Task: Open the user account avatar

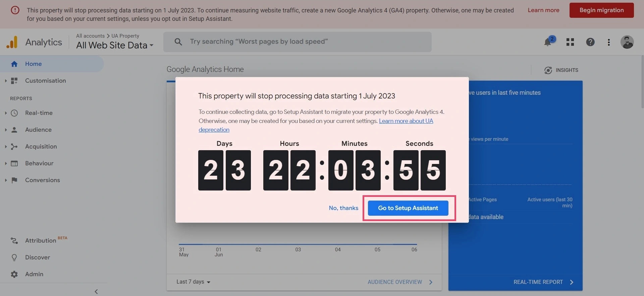Action: [627, 42]
